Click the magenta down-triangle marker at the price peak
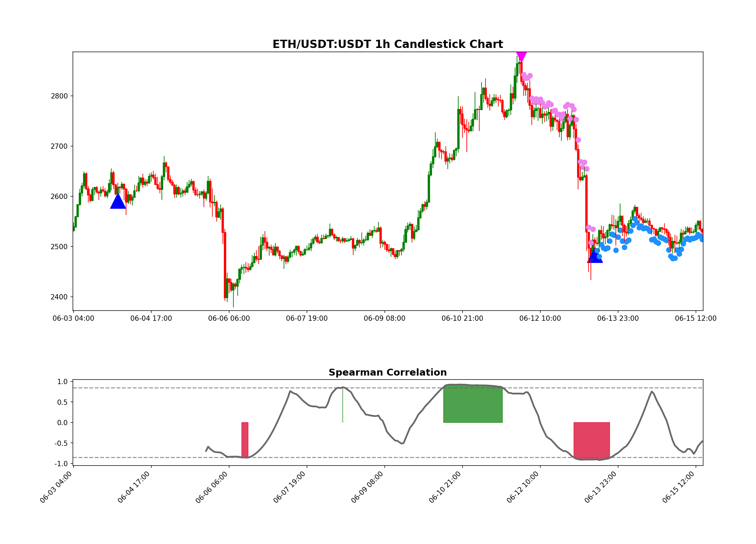Viewport: 756px width, 544px height. coord(521,57)
